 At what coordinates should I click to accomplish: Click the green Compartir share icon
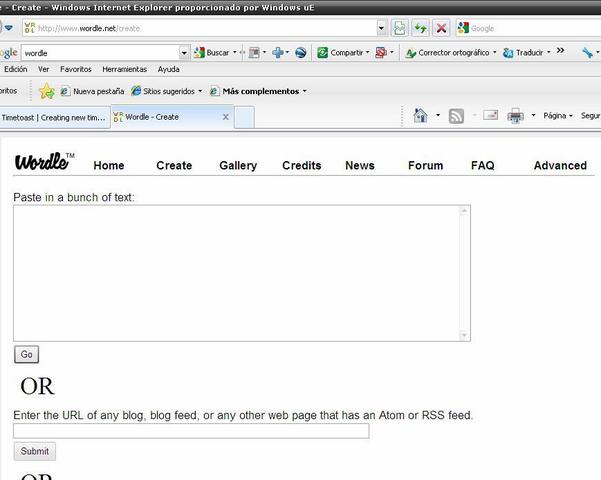323,53
